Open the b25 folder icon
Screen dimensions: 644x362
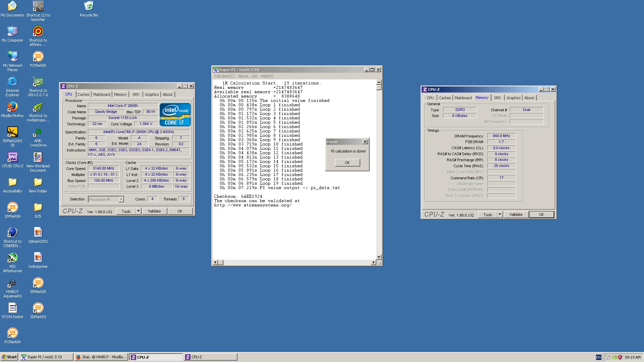pyautogui.click(x=38, y=210)
